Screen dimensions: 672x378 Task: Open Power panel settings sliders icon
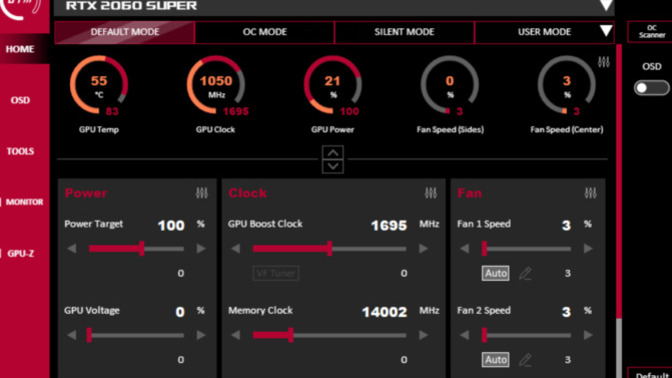(201, 193)
